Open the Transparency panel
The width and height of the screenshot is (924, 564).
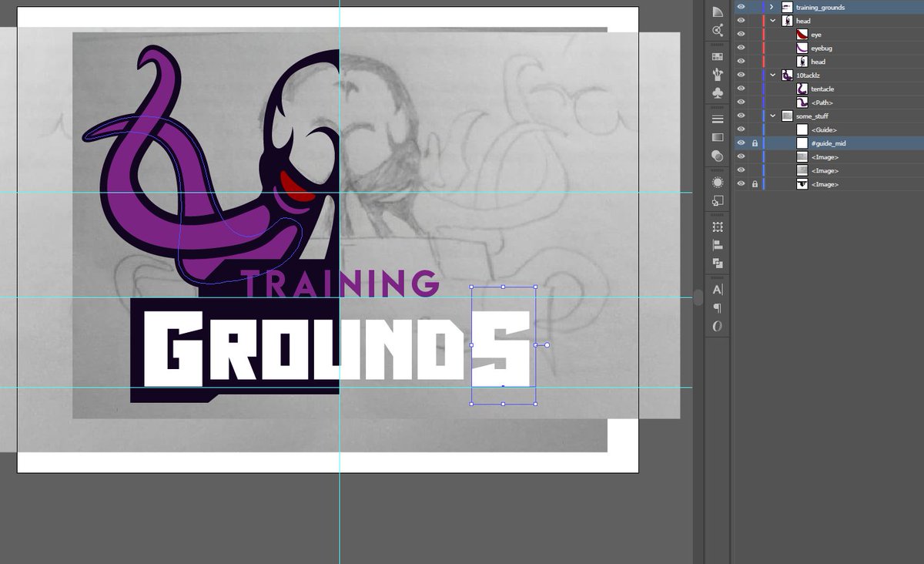coord(718,156)
